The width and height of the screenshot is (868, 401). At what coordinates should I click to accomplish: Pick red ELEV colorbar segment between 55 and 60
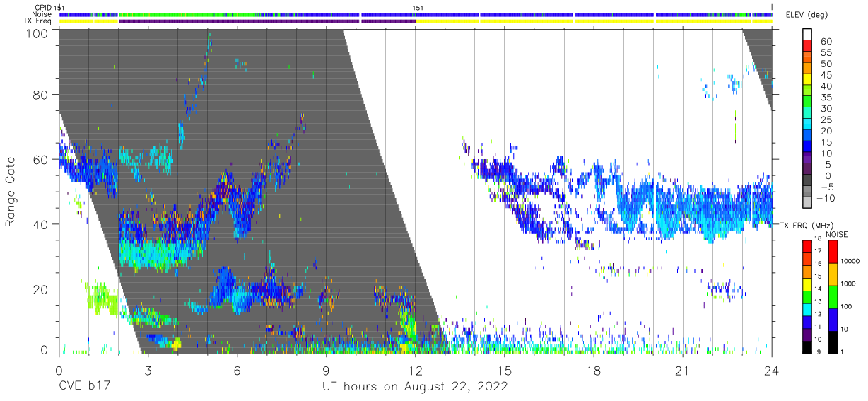click(x=808, y=47)
